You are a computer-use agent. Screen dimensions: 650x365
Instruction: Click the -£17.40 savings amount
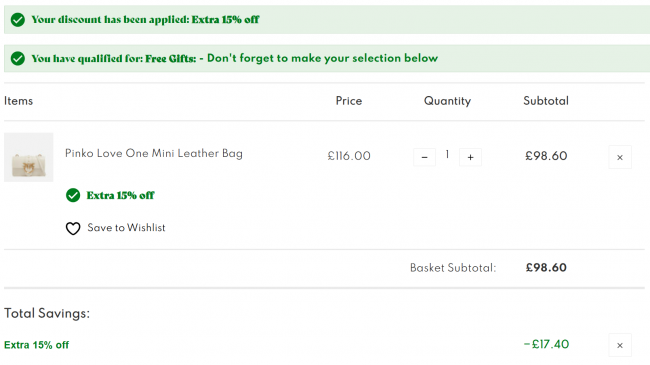pos(546,344)
